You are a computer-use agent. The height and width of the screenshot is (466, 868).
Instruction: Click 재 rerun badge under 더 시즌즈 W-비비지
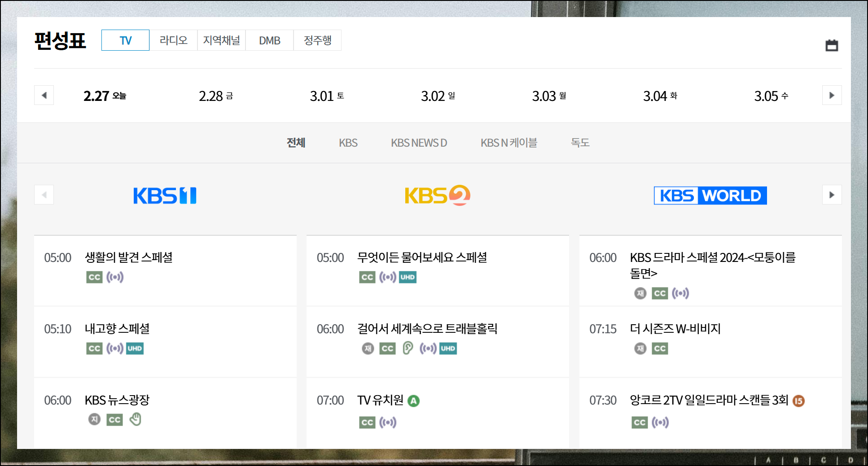point(640,348)
